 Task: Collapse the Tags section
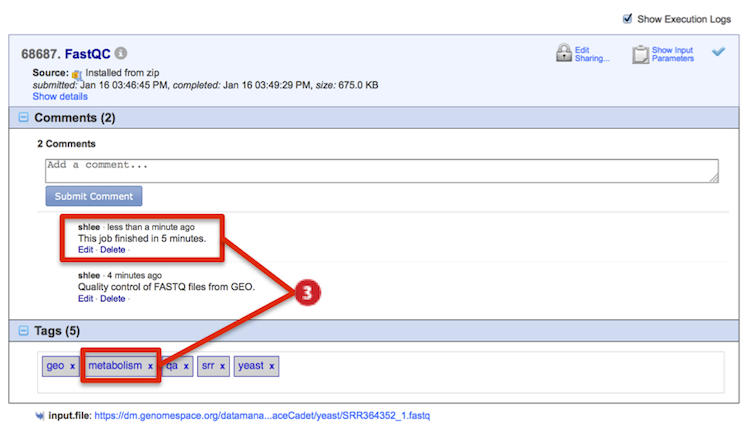(x=23, y=330)
